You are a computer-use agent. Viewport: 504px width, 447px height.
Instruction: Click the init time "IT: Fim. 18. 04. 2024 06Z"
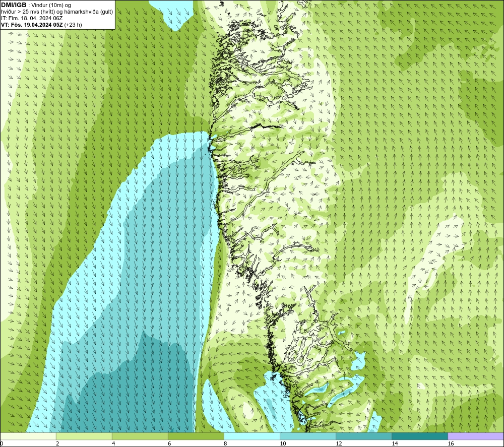coord(32,18)
